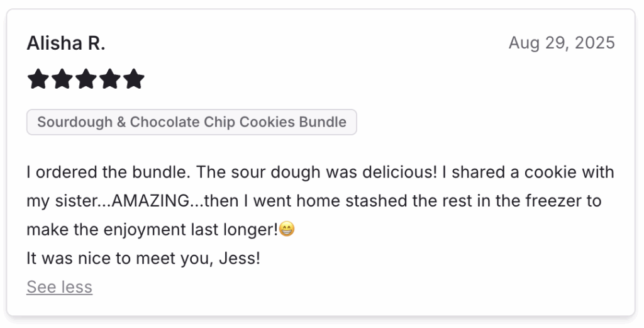Click the line 'It was nice to meet you, Jess!'
The width and height of the screenshot is (644, 328).
143,258
